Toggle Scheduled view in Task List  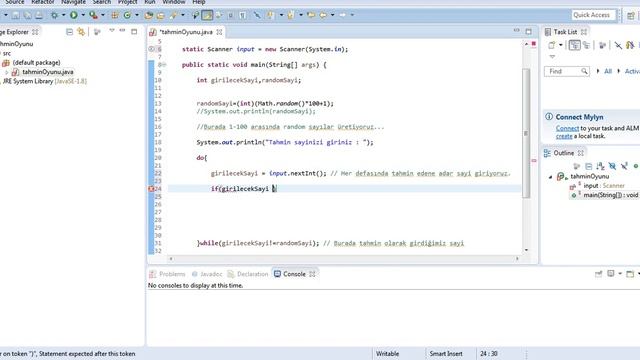click(x=587, y=45)
